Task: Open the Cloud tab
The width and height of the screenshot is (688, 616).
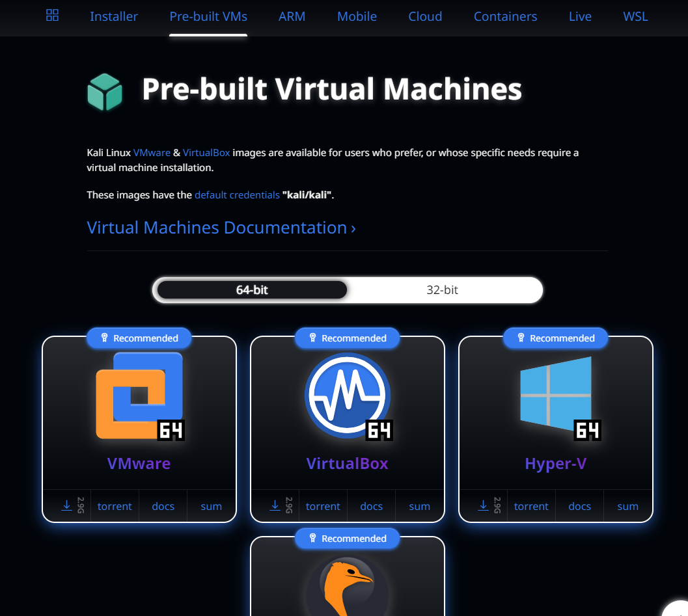Action: [425, 17]
